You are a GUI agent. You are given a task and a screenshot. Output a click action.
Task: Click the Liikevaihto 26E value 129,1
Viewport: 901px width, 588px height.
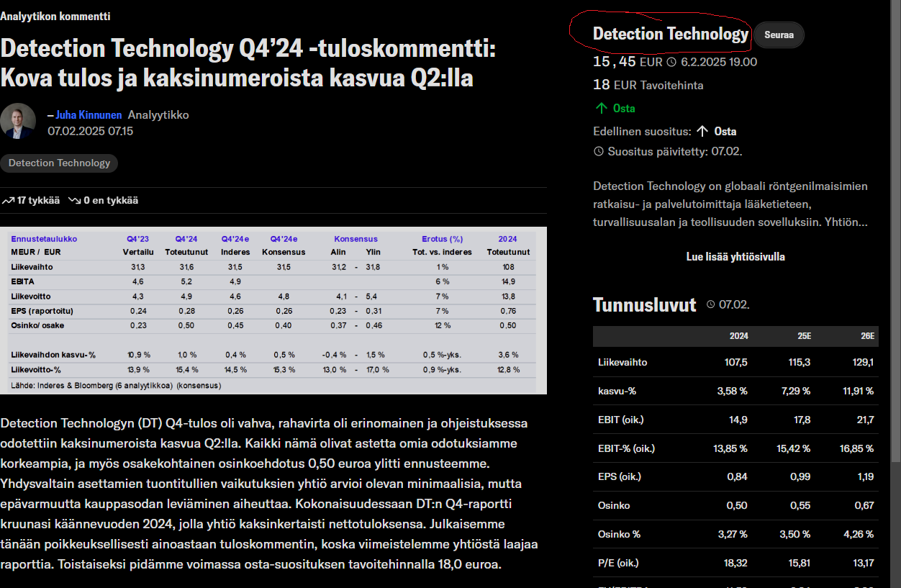(x=863, y=362)
